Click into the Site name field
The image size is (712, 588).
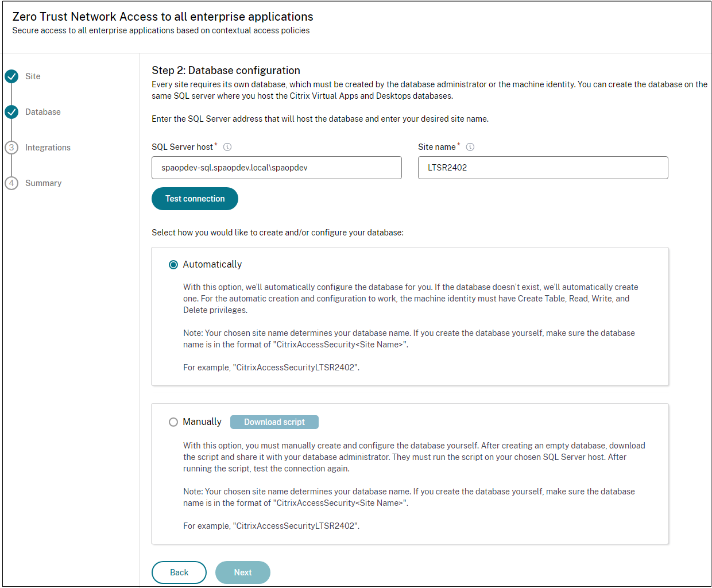[x=543, y=168]
